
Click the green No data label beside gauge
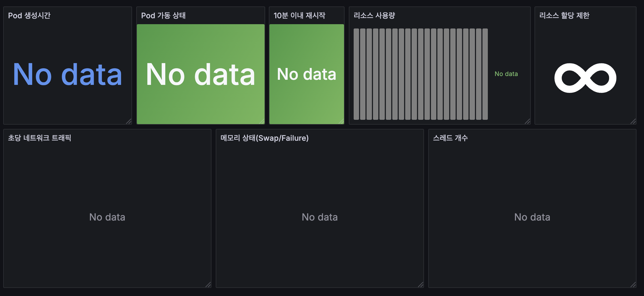coord(506,74)
